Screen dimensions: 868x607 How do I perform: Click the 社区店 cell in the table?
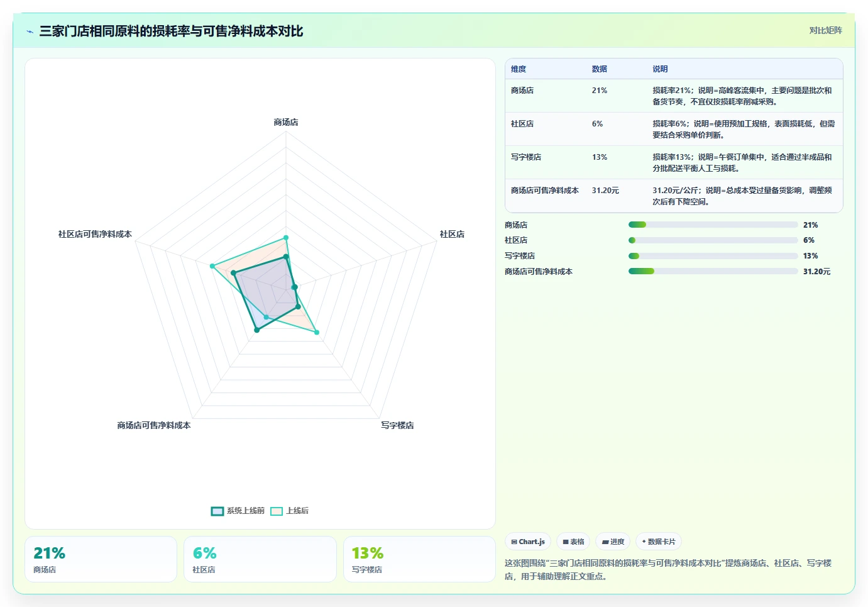click(x=522, y=124)
